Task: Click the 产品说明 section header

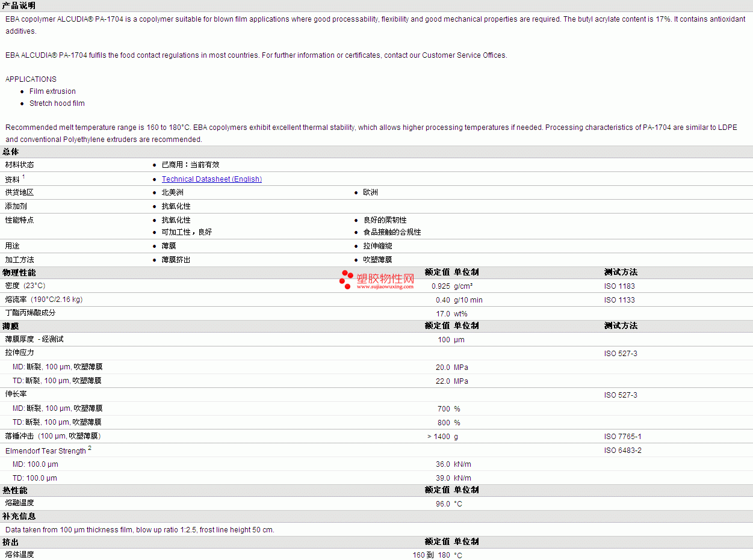Action: point(19,5)
